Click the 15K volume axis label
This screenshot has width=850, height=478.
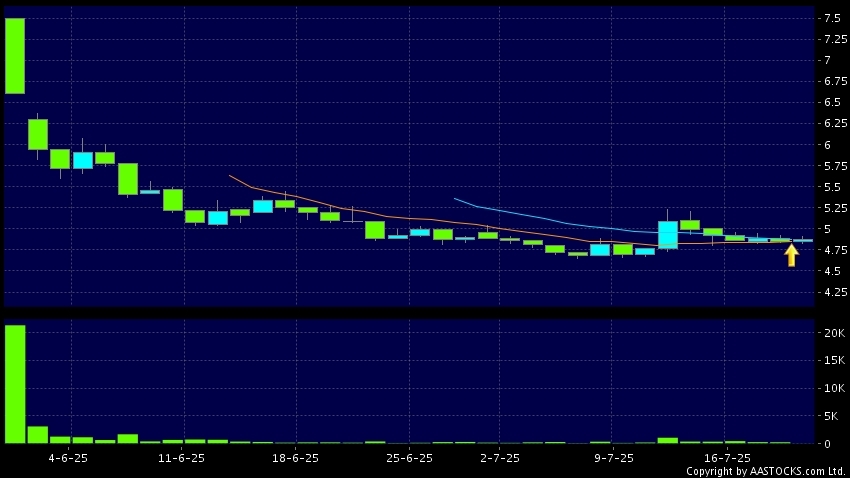point(834,360)
